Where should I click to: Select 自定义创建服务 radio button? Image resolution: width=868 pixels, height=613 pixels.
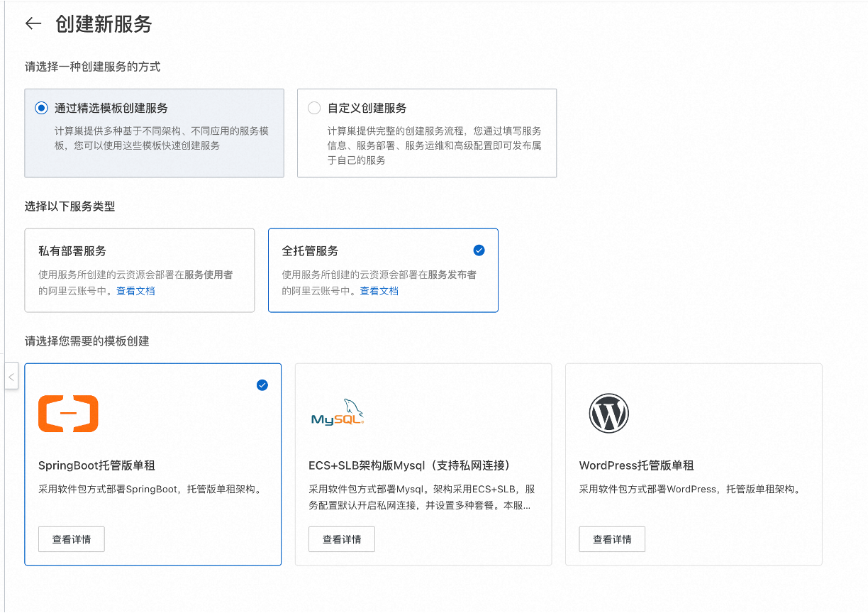tap(314, 109)
